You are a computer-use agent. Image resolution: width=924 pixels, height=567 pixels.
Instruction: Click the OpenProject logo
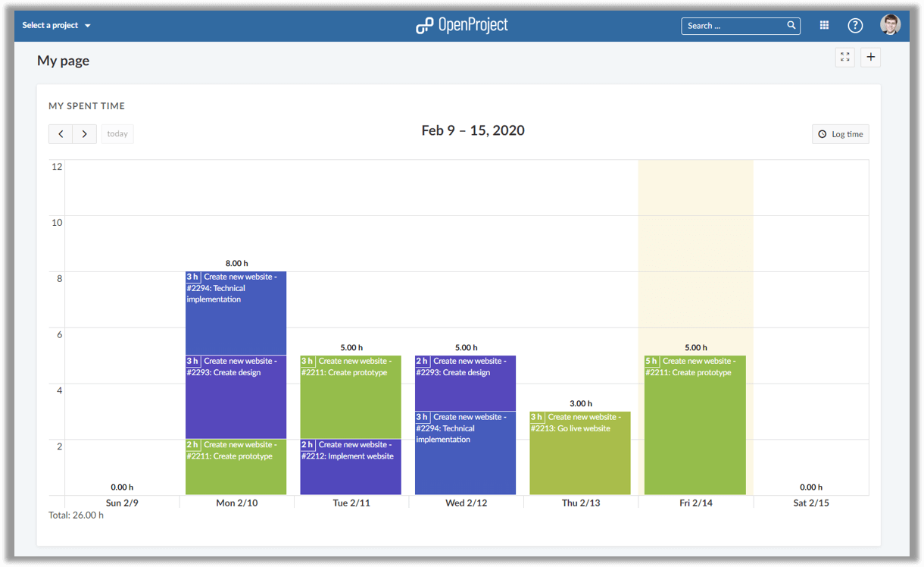[x=462, y=25]
